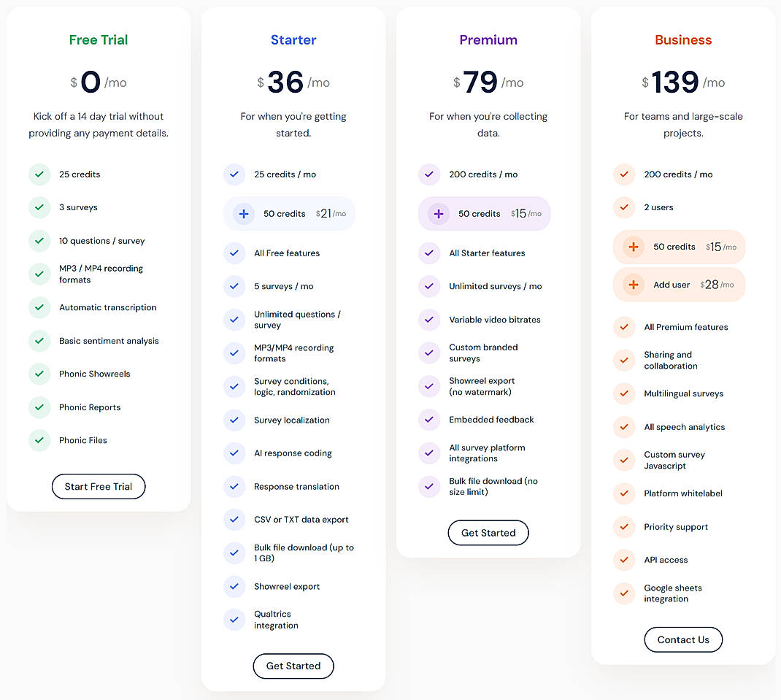Click the checkmark beside 25 credits in Free Trial

[x=39, y=174]
